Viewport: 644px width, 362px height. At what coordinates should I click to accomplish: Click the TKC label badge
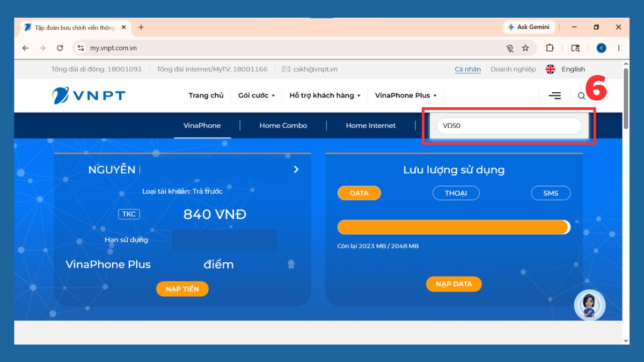click(x=129, y=214)
